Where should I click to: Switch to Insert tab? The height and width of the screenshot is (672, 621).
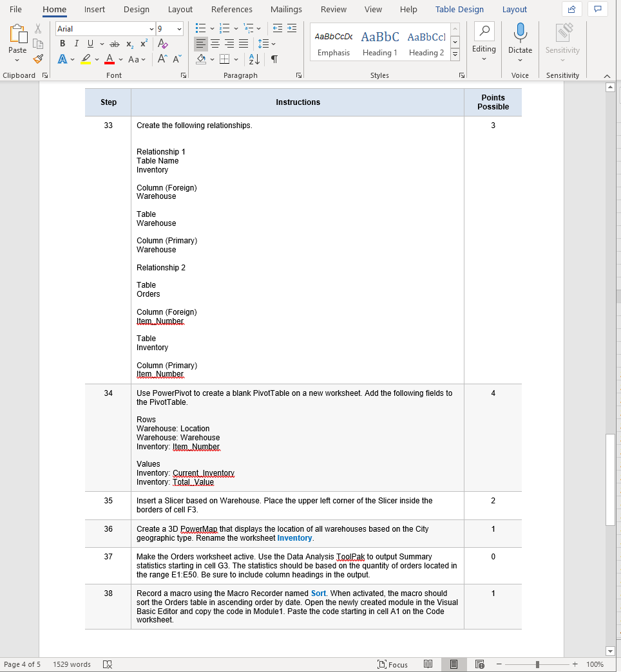click(94, 9)
